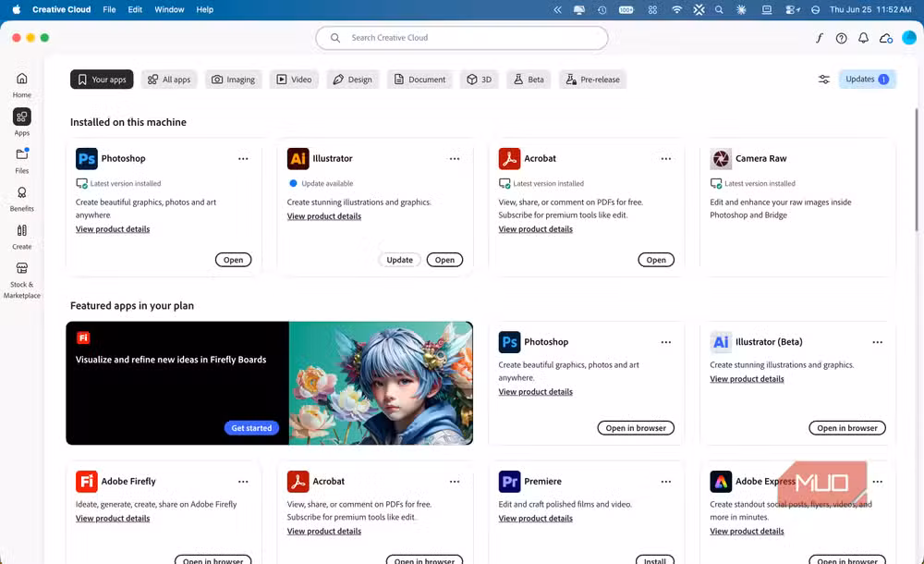The image size is (924, 564).
Task: Switch to the Document tab
Action: coord(419,80)
